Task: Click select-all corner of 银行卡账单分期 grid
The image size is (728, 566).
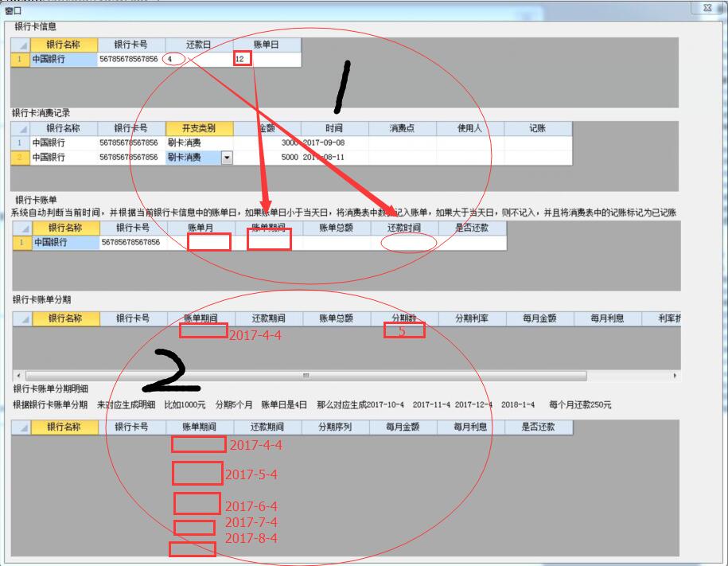Action: tap(21, 318)
